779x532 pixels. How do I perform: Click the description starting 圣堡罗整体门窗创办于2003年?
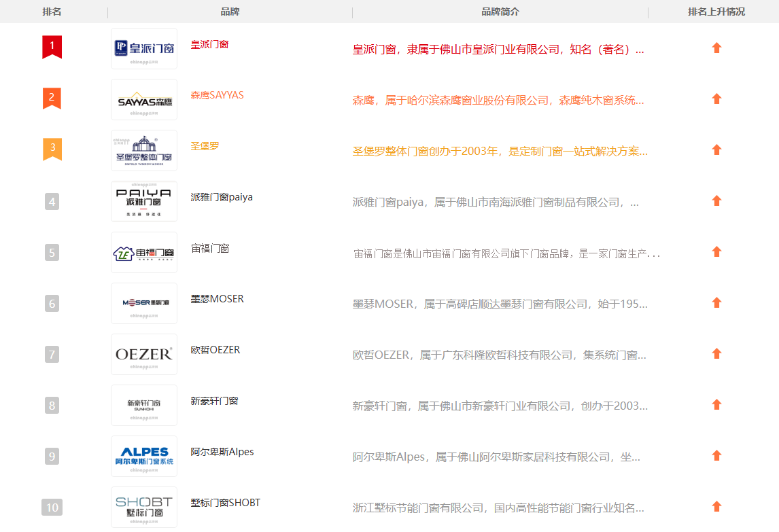tap(500, 152)
